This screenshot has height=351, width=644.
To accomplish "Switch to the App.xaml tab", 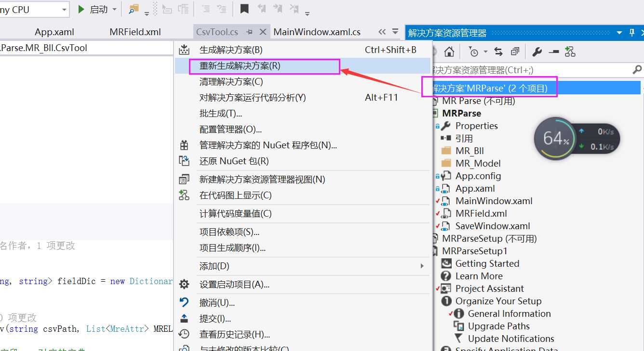I will [54, 32].
